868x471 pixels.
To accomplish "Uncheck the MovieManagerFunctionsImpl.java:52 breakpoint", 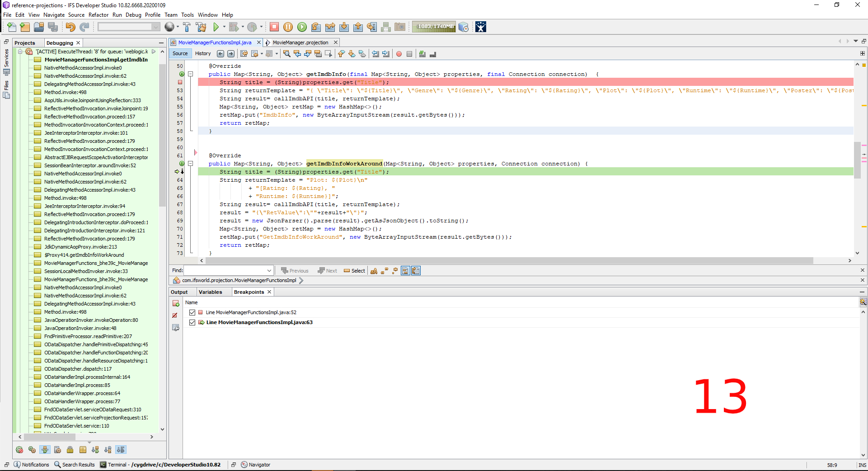I will [192, 312].
